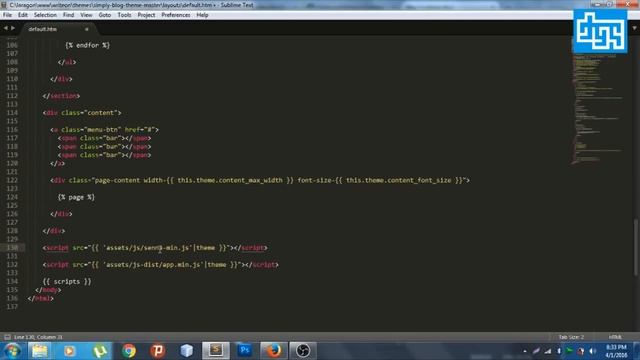Viewport: 640px width, 360px height.
Task: Open the Edit menu
Action: [23, 15]
